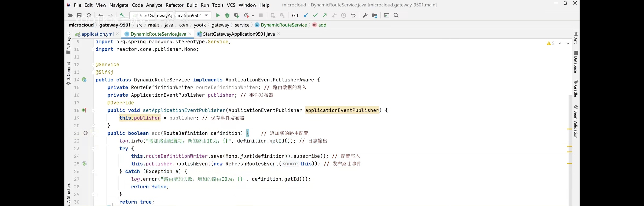Open the Bean Validation tool window

[576, 122]
